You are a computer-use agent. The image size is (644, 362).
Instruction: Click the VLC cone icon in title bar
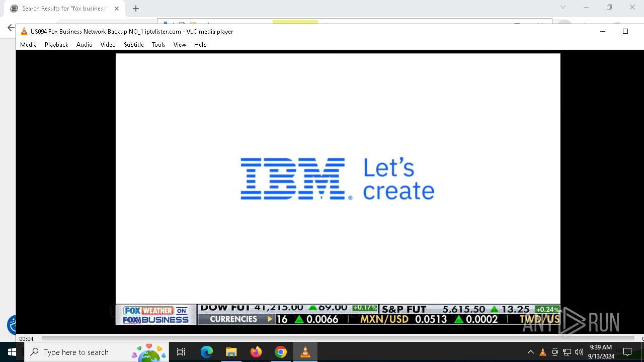pos(24,31)
